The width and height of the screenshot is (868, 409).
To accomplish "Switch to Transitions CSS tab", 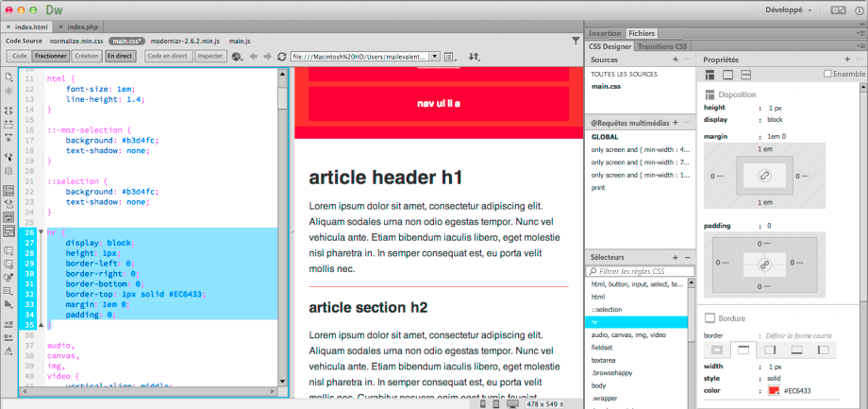I will point(662,46).
